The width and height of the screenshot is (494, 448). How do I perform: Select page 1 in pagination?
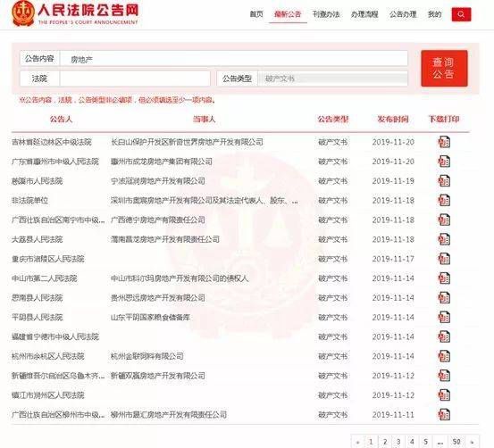click(x=371, y=442)
